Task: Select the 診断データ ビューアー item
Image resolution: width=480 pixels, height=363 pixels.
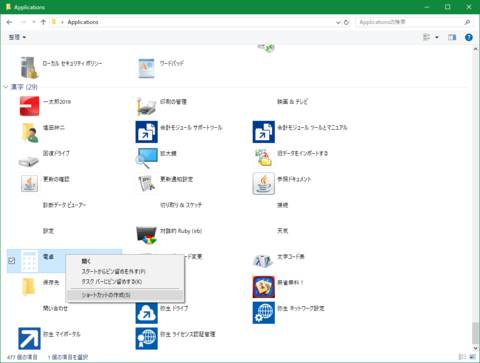Action: click(x=64, y=205)
